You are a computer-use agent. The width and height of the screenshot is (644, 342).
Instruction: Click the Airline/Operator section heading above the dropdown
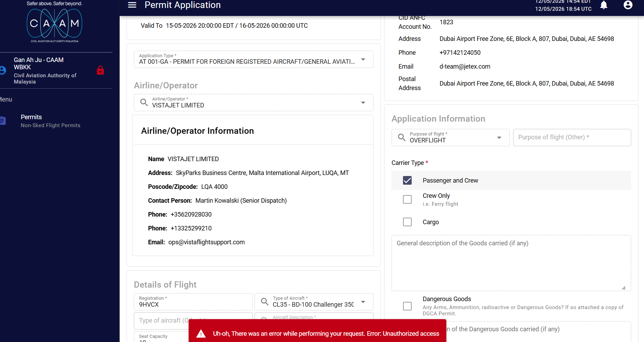(166, 86)
